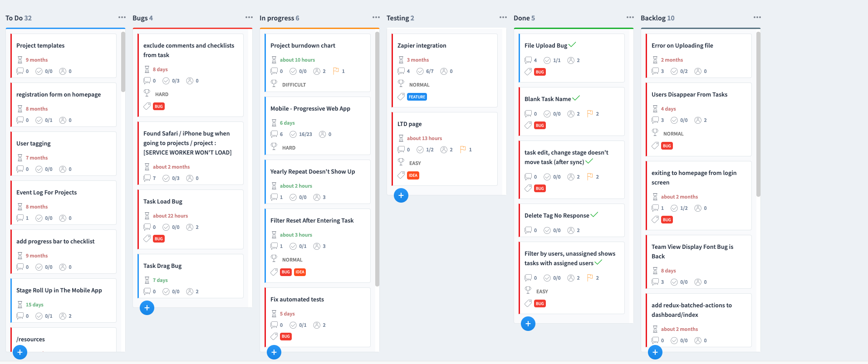868x364 pixels.
Task: Click the checklist icon on Zapier integration
Action: 420,71
